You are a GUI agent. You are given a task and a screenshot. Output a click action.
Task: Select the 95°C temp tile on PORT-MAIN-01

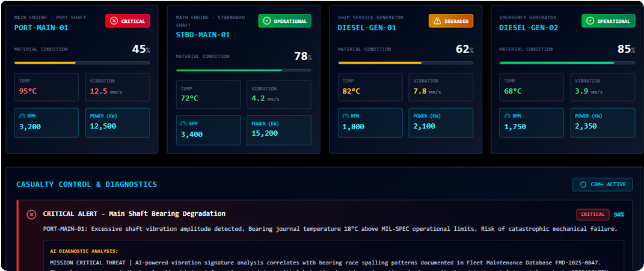click(46, 87)
